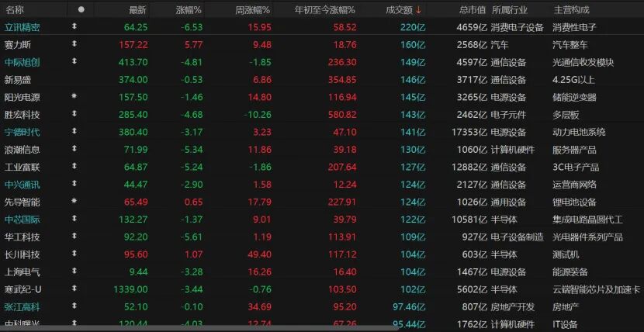This screenshot has width=644, height=332.
Task: Click the marker icon in 寒武纪-U row
Action: [74, 288]
